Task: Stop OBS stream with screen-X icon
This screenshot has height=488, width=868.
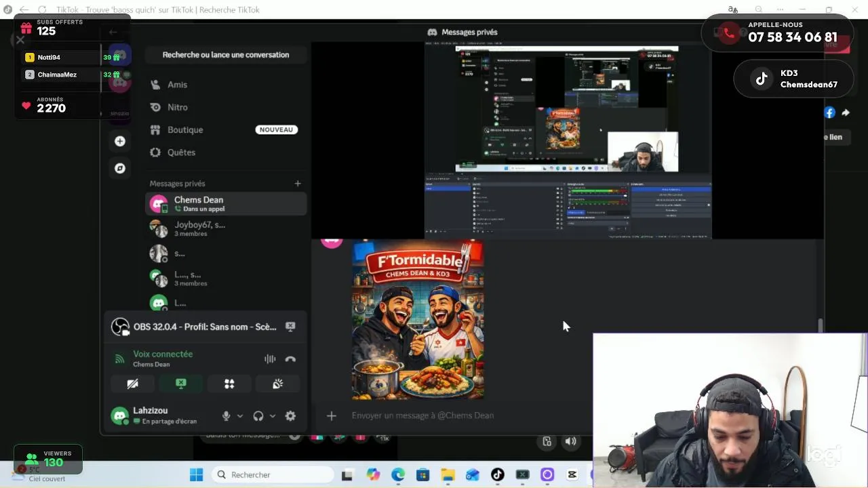Action: pyautogui.click(x=290, y=327)
